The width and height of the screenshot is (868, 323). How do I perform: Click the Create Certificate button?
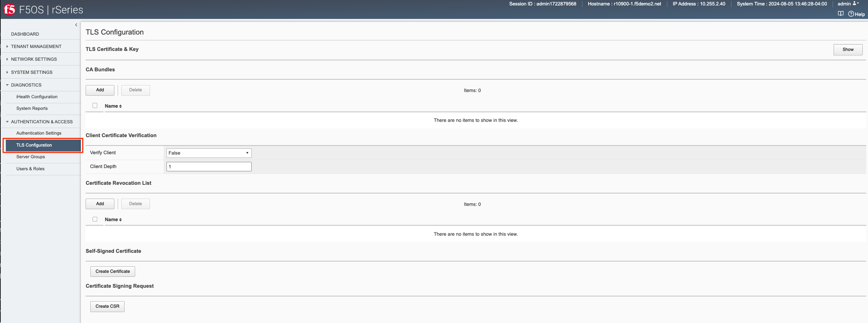(x=113, y=272)
